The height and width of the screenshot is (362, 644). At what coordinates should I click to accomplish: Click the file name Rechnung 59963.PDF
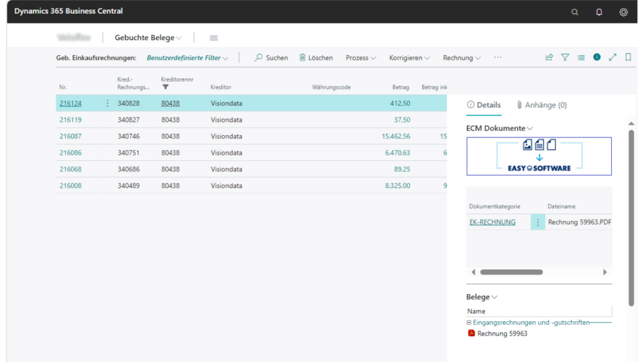pos(579,222)
